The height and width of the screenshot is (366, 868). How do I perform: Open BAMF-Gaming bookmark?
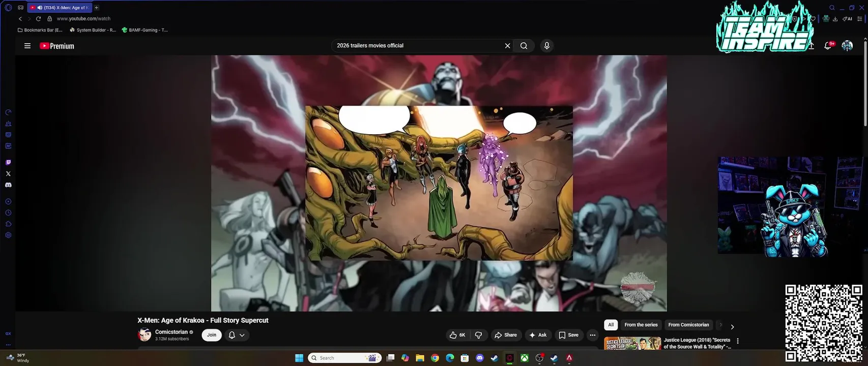coord(144,30)
